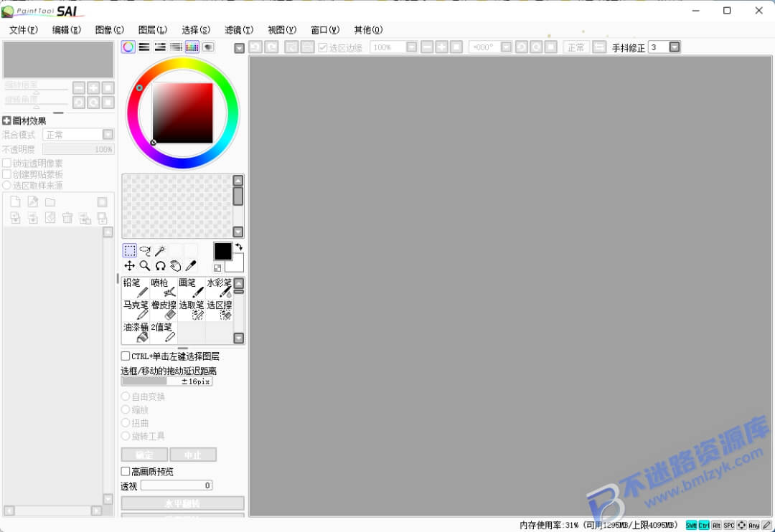Image resolution: width=775 pixels, height=532 pixels.
Task: Click the foreground black color swatch
Action: [222, 251]
